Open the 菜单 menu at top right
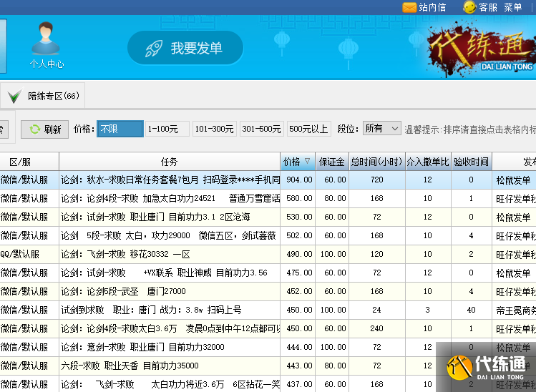Image resolution: width=536 pixels, height=392 pixels. pos(513,7)
